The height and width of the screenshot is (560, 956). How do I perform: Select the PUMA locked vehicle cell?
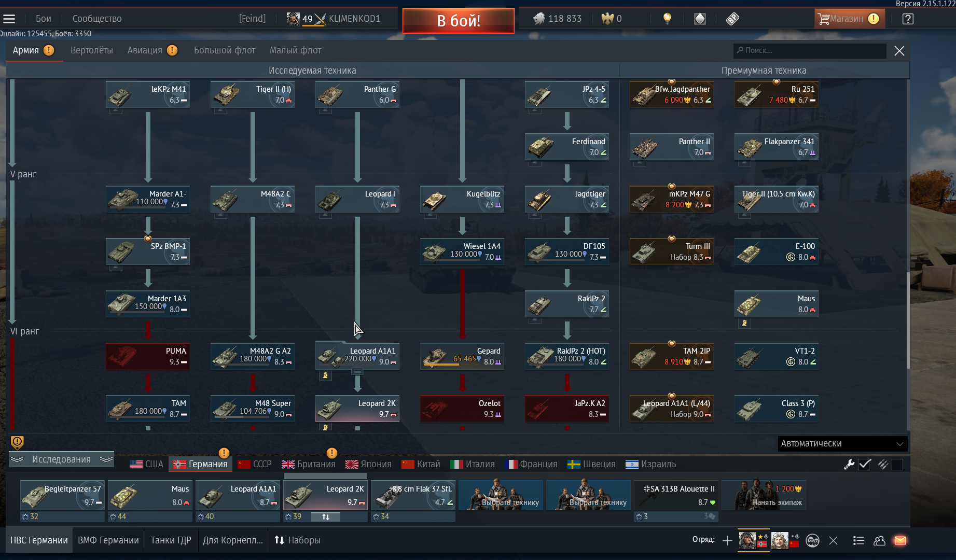point(148,357)
